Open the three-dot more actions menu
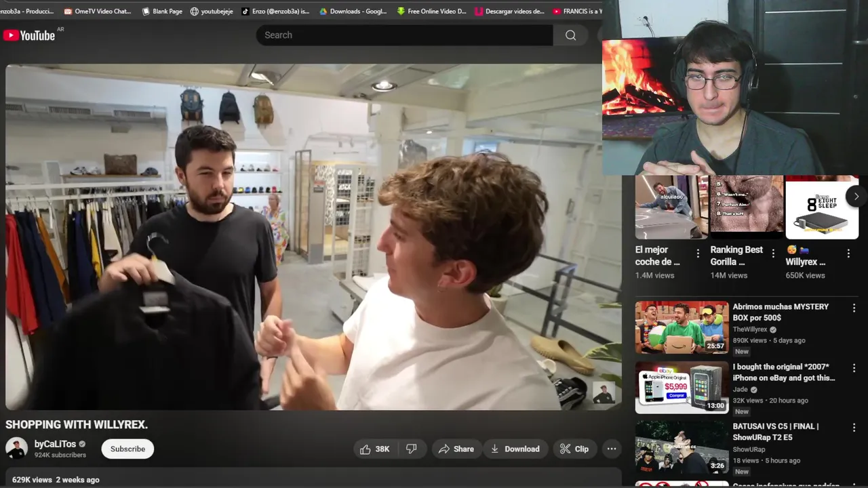The image size is (868, 488). pyautogui.click(x=611, y=449)
